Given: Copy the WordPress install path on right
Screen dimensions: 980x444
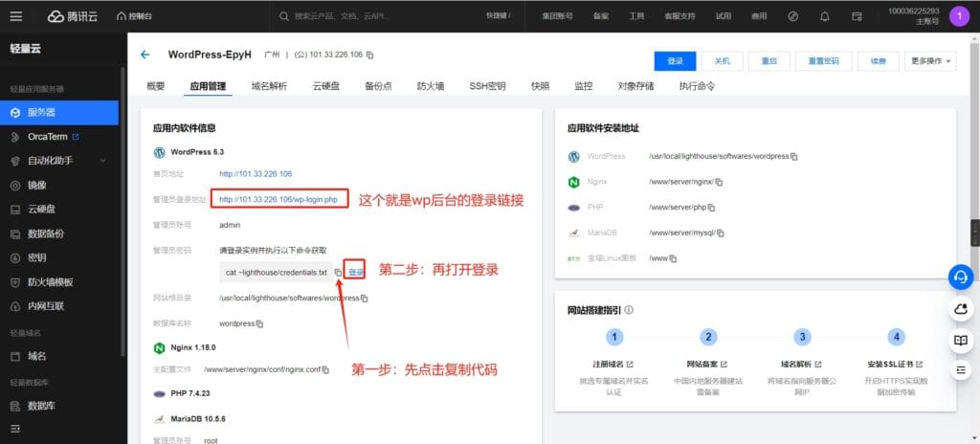Looking at the screenshot, I should click(794, 156).
